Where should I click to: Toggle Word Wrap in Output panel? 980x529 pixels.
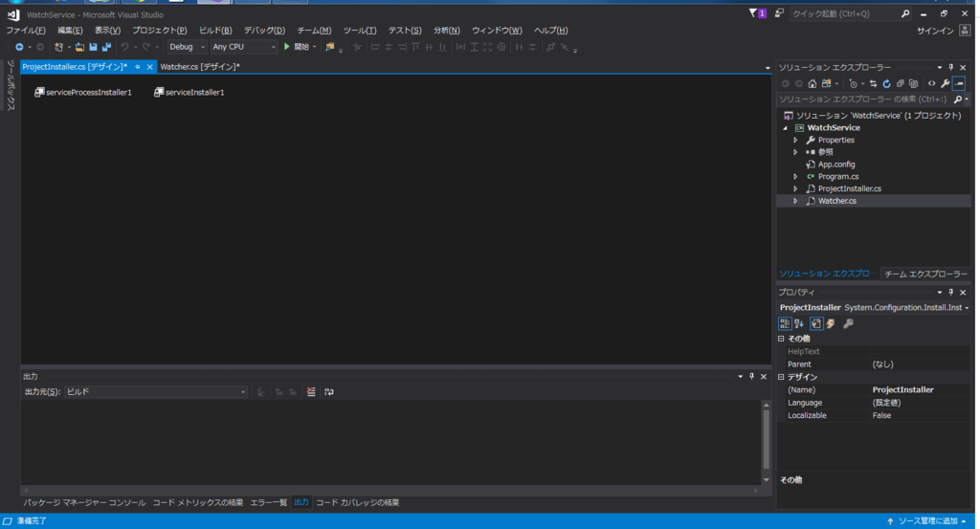(x=329, y=391)
